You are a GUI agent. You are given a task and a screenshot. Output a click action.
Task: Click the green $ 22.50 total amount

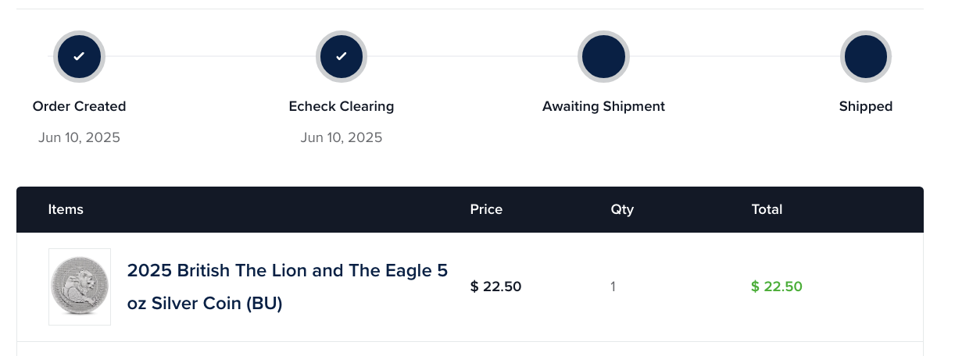coord(777,287)
